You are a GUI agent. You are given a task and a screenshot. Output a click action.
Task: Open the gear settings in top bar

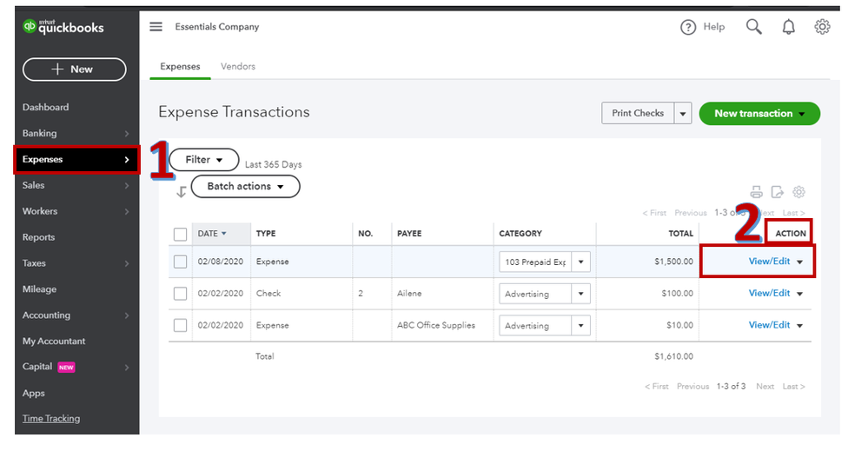point(822,27)
